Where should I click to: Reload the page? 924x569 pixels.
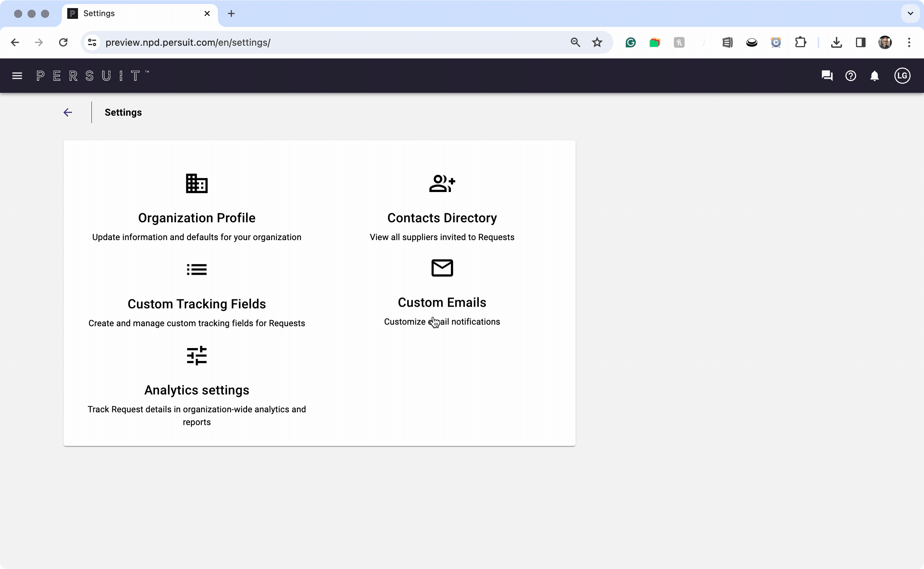click(63, 42)
